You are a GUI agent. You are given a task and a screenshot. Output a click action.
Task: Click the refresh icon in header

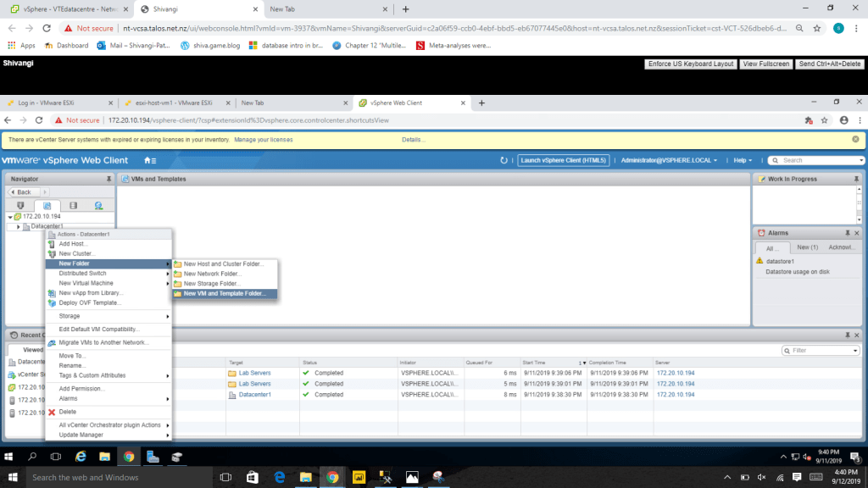coord(504,160)
